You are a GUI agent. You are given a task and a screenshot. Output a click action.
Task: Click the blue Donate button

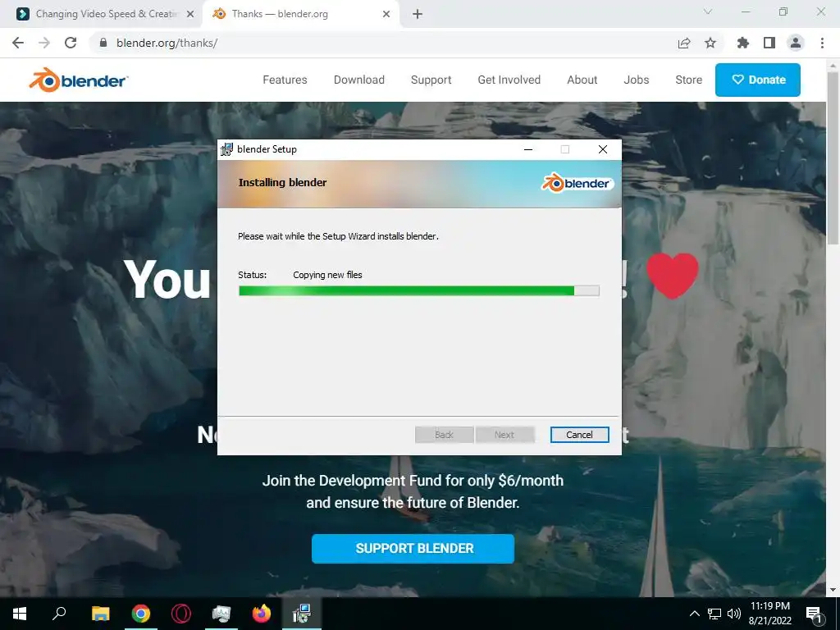click(x=757, y=80)
